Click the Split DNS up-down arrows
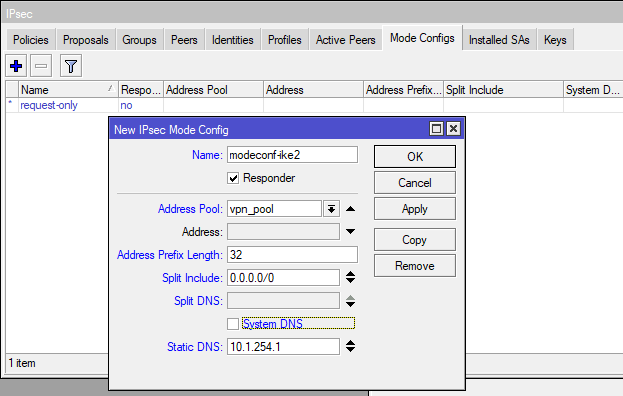 click(x=350, y=301)
